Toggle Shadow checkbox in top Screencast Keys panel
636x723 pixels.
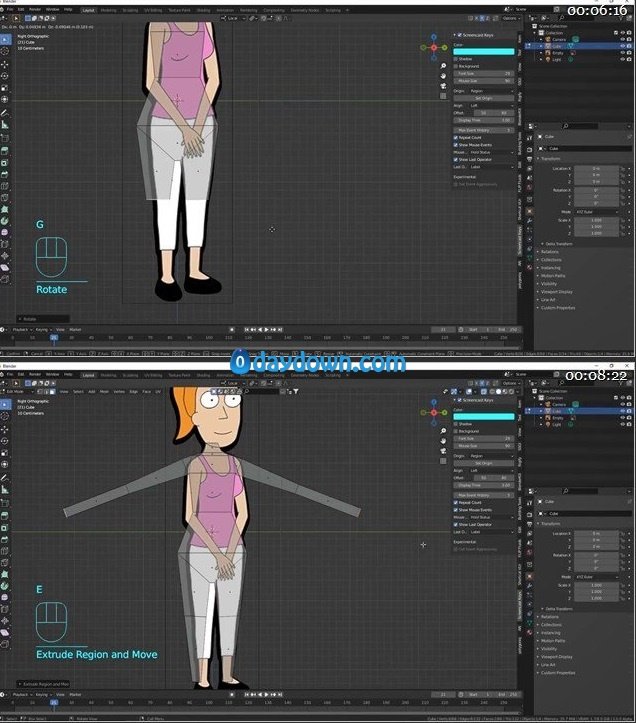coord(456,58)
